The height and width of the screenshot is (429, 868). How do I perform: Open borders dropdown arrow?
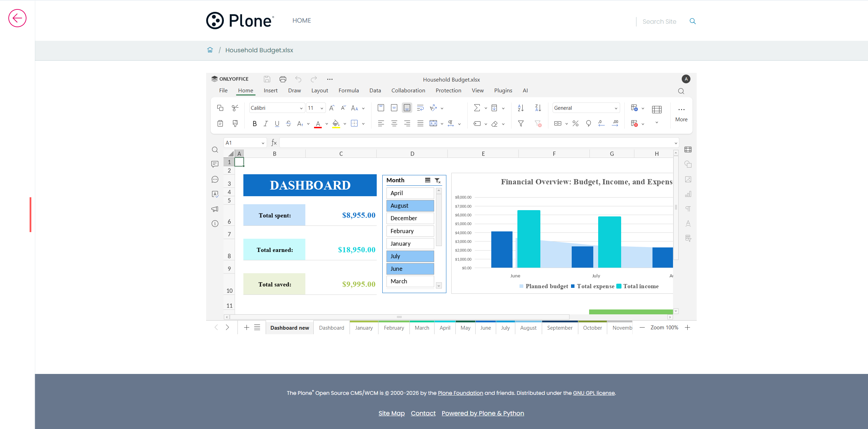coord(363,124)
